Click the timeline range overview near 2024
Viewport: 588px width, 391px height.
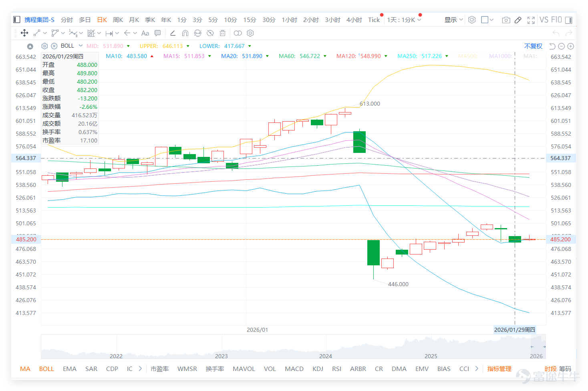point(326,347)
